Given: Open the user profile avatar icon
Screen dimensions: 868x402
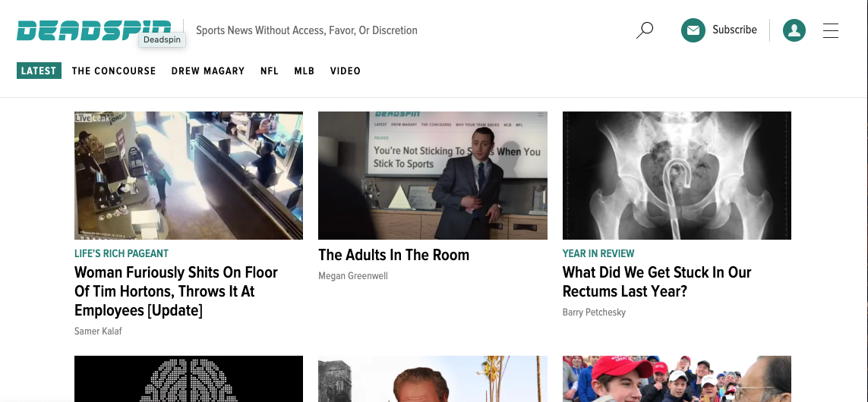Looking at the screenshot, I should click(x=794, y=30).
